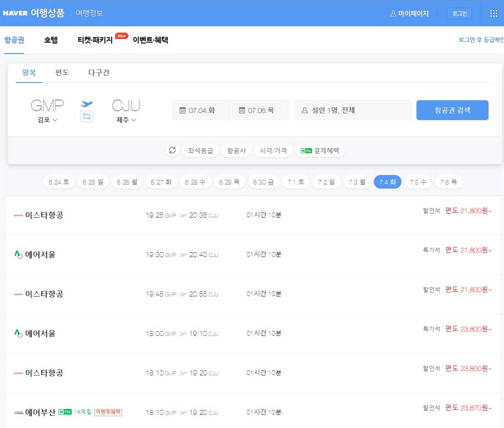
Task: Click the swap departure and arrival airports icon
Action: (86, 117)
